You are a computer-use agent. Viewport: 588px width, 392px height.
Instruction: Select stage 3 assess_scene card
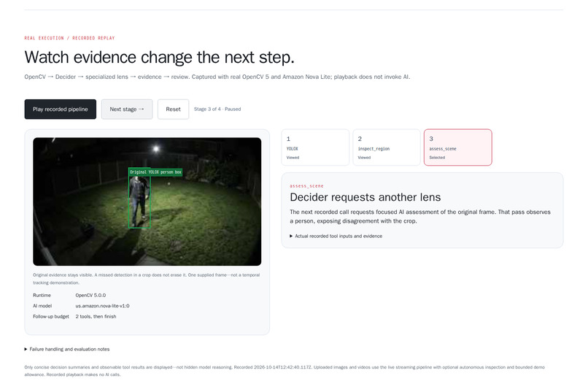458,147
